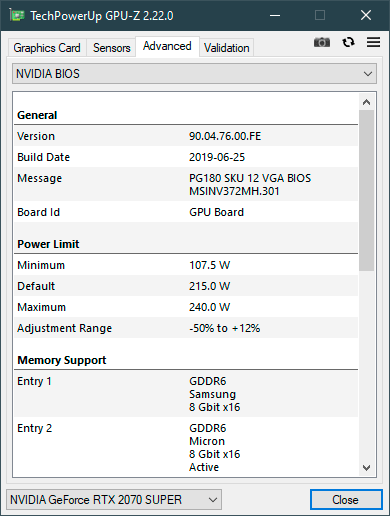
Task: Click the scrollbar down arrow
Action: pyautogui.click(x=366, y=468)
